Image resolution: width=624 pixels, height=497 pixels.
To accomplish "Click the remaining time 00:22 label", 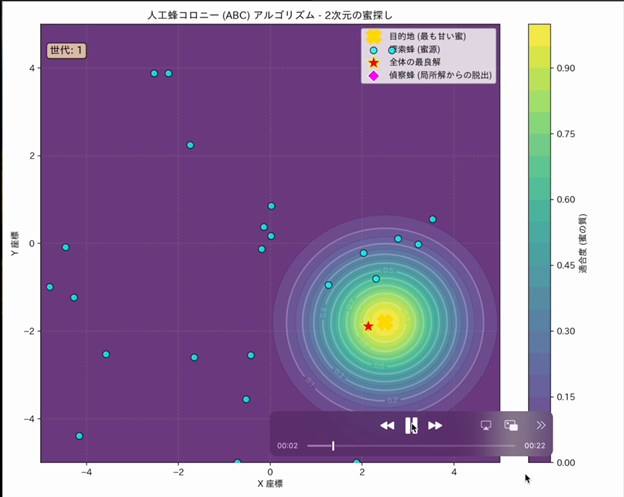I will [534, 445].
